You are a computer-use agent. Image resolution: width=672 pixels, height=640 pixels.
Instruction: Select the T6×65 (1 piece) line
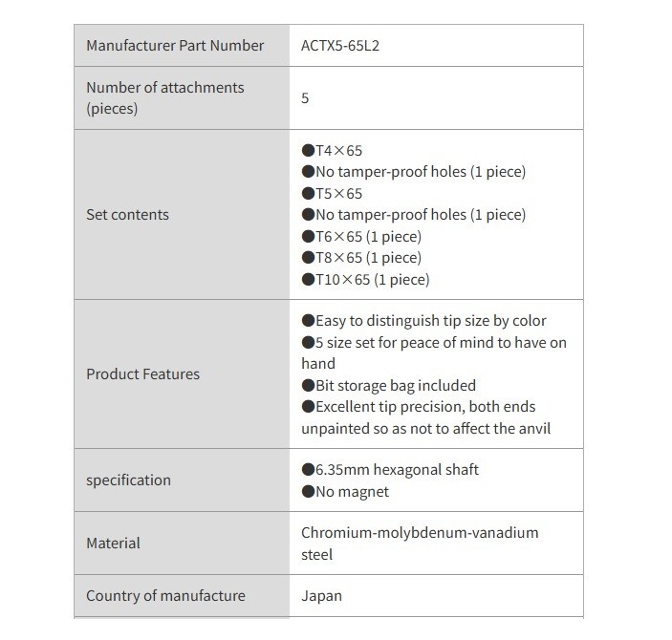[361, 236]
